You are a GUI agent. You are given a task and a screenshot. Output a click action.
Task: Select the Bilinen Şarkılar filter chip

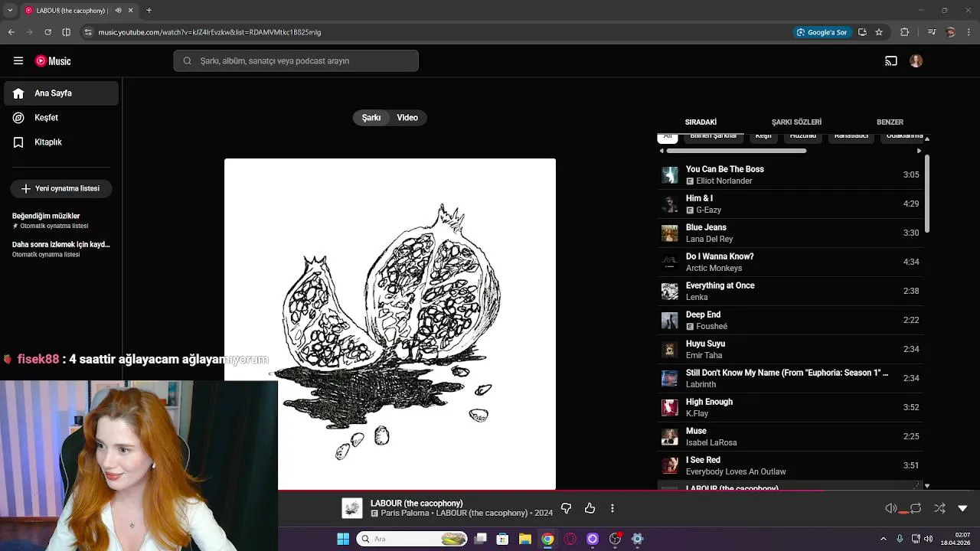tap(714, 137)
